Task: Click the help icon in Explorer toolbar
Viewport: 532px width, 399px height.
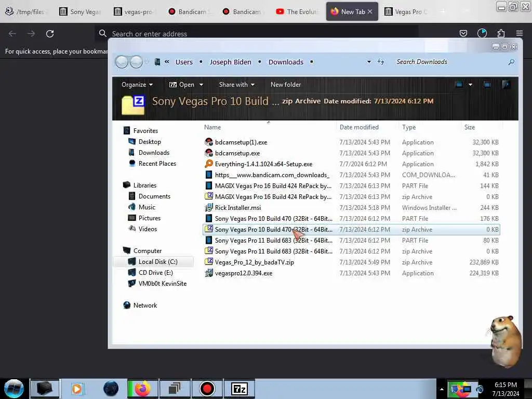Action: tap(506, 85)
